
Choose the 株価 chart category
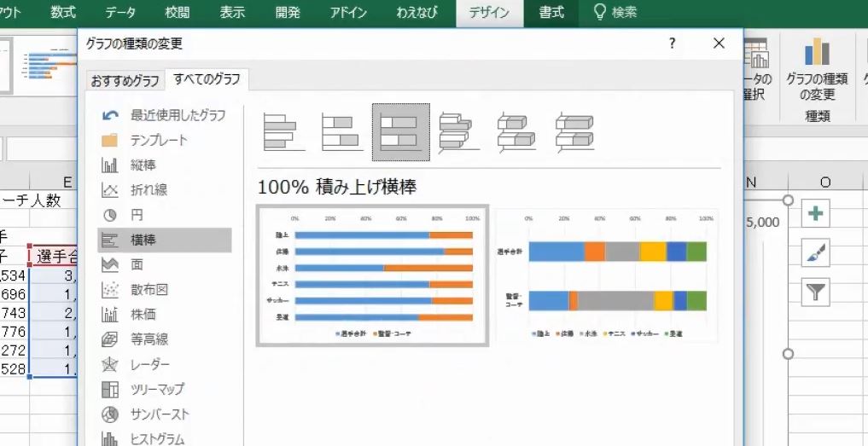[165, 315]
